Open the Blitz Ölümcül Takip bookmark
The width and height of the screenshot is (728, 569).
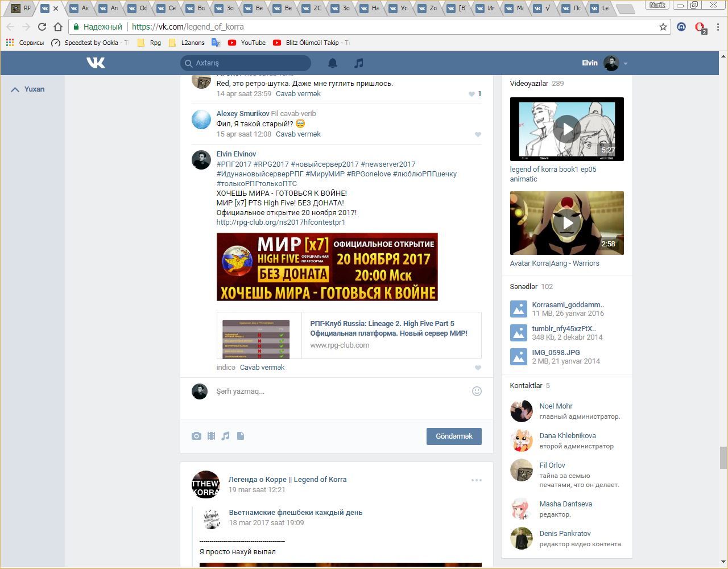pos(311,43)
